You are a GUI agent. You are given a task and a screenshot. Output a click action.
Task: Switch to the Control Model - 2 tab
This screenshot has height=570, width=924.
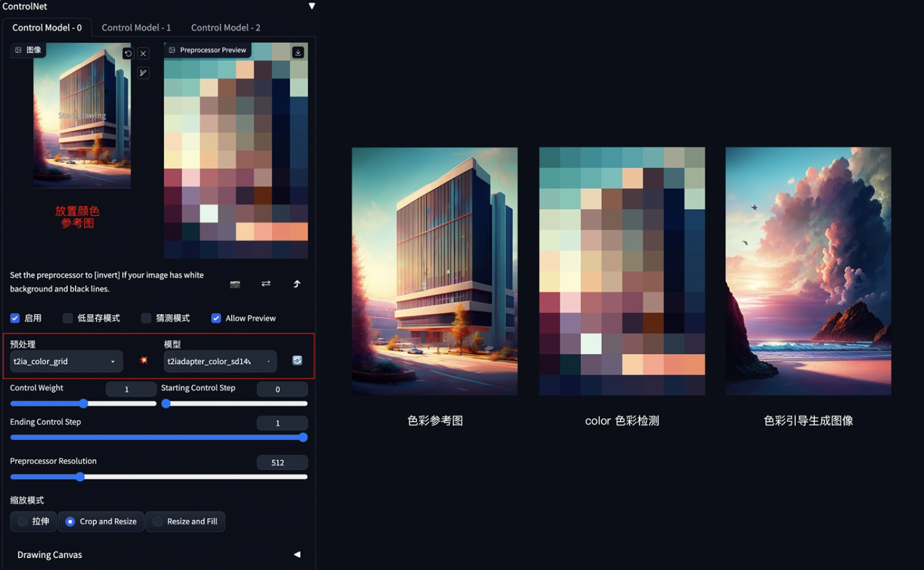click(225, 27)
